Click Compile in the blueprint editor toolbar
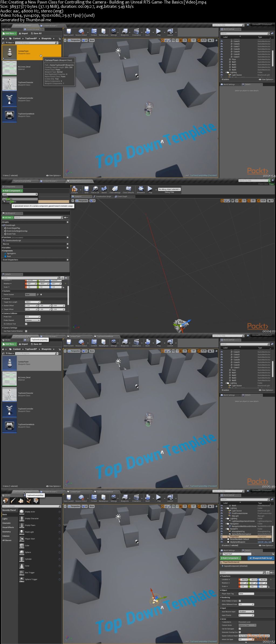This screenshot has width=276, height=644. [75, 190]
